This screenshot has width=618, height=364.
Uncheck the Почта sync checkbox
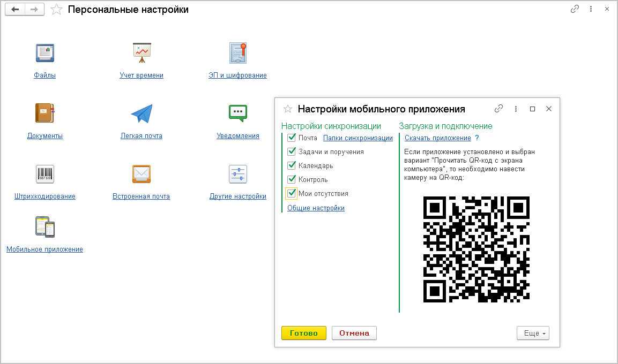tap(292, 138)
